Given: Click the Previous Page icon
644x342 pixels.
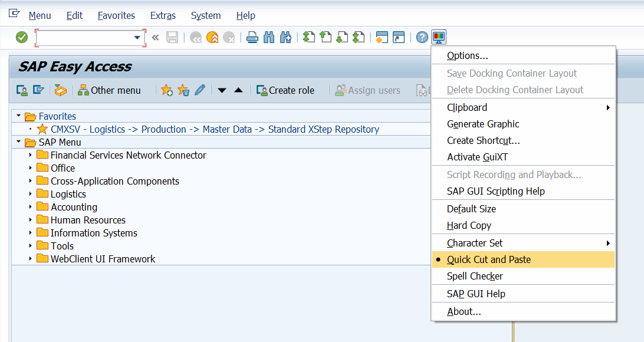Looking at the screenshot, I should point(326,37).
